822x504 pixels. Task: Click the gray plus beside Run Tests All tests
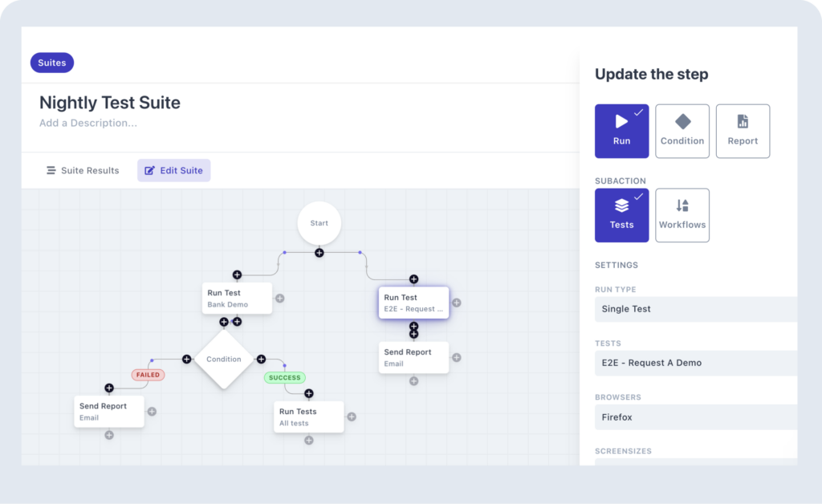click(x=352, y=417)
